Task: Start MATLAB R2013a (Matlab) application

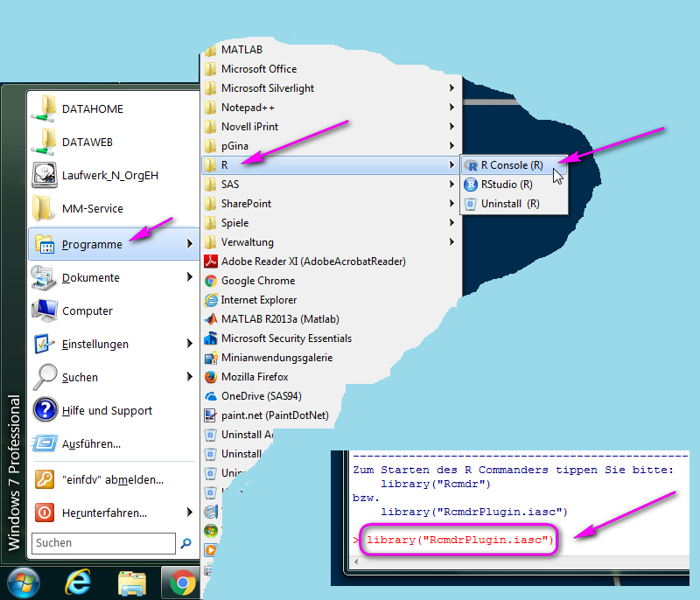Action: pos(280,319)
